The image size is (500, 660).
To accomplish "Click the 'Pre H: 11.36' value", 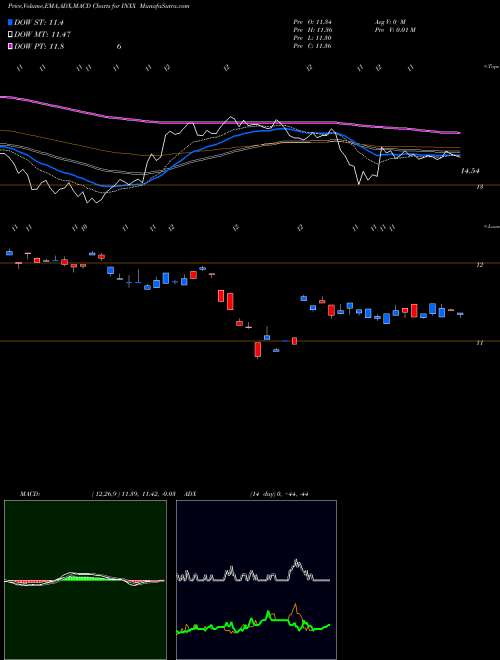I will [313, 30].
